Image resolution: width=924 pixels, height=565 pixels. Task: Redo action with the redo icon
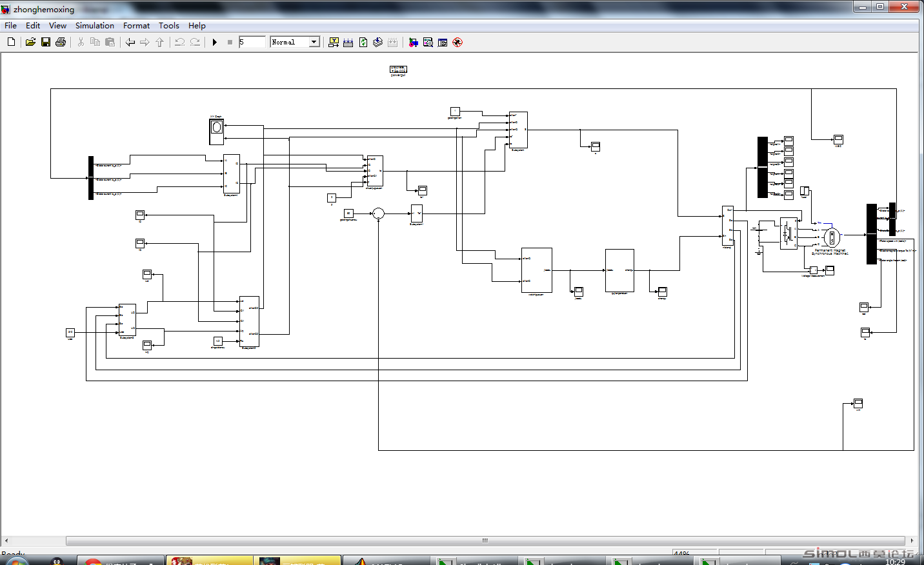(195, 42)
